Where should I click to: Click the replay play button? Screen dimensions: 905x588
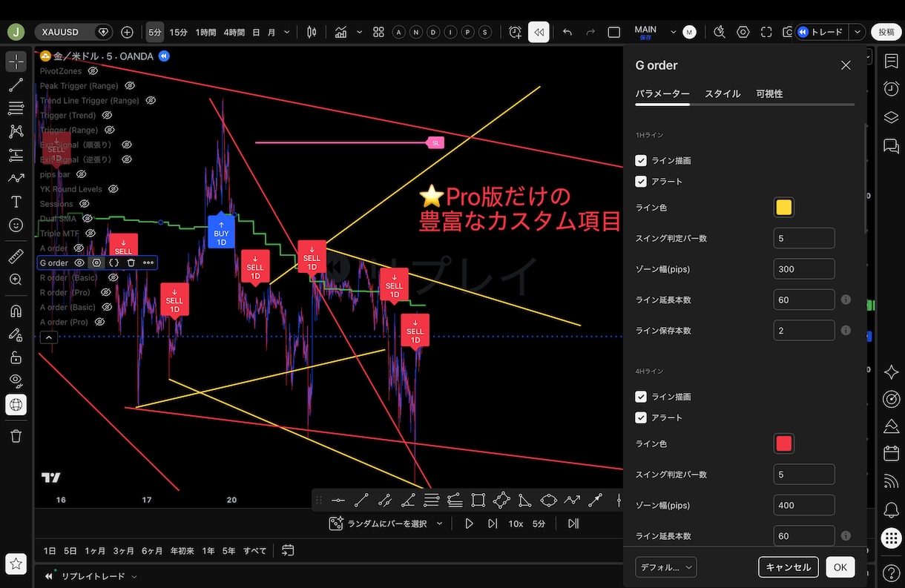click(x=469, y=523)
